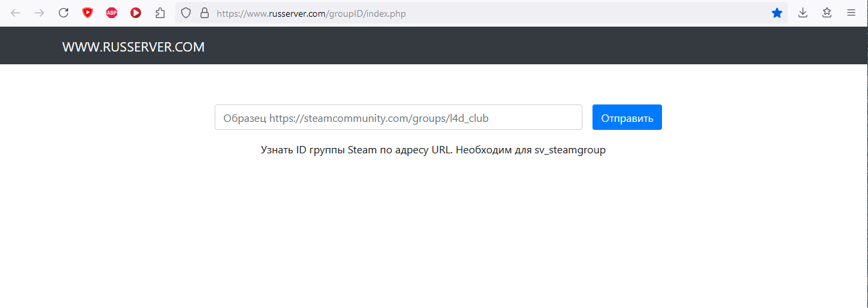Open the toolbar icon next to downloads
This screenshot has width=868, height=308.
pos(827,13)
